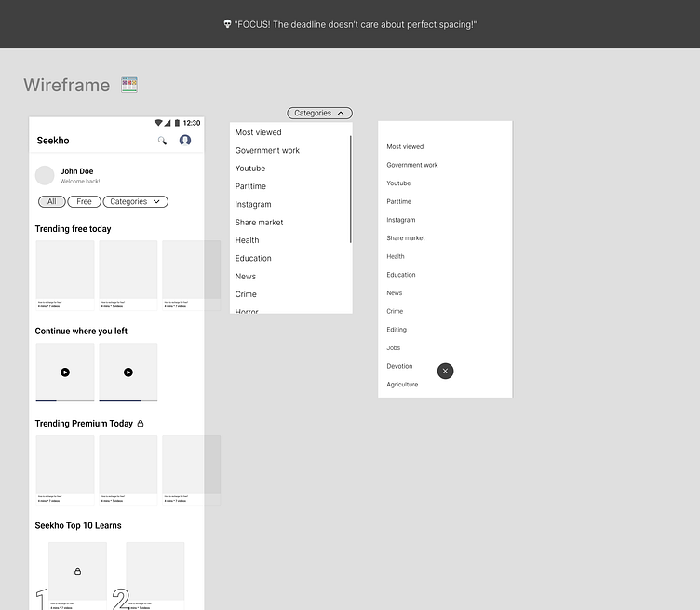The width and height of the screenshot is (700, 610).
Task: Select Editing in the full category panel
Action: click(x=397, y=330)
